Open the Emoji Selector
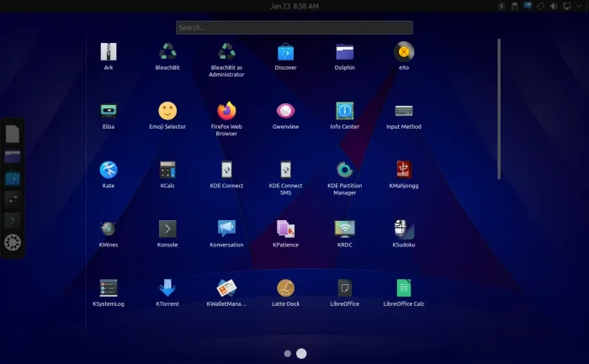 [167, 111]
